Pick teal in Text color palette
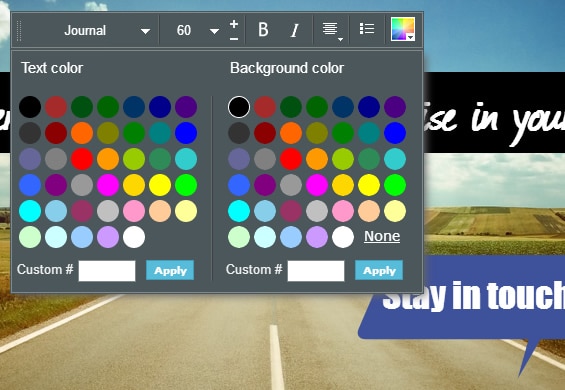 [x=160, y=133]
